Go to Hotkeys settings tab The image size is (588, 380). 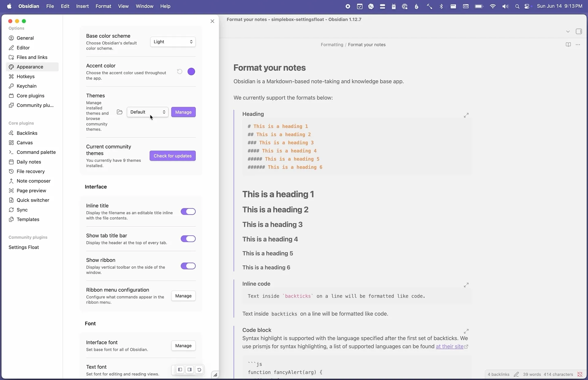click(32, 77)
